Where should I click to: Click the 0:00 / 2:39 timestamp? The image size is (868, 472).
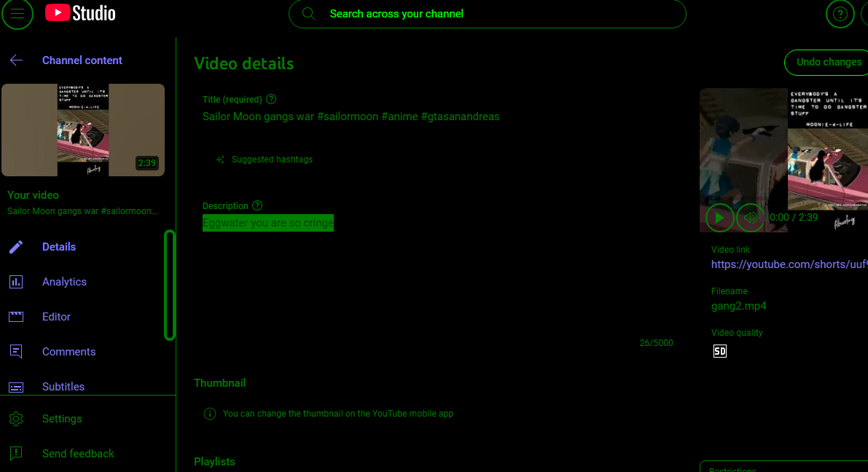click(x=793, y=218)
